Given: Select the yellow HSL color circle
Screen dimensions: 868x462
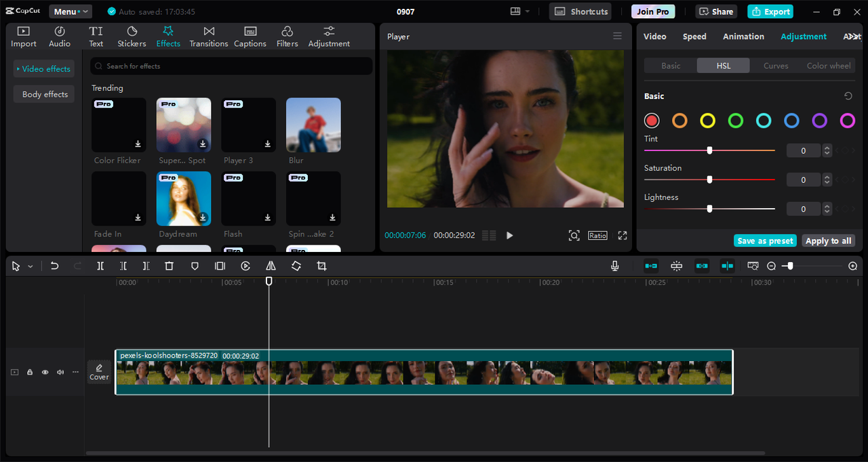Looking at the screenshot, I should pyautogui.click(x=708, y=121).
